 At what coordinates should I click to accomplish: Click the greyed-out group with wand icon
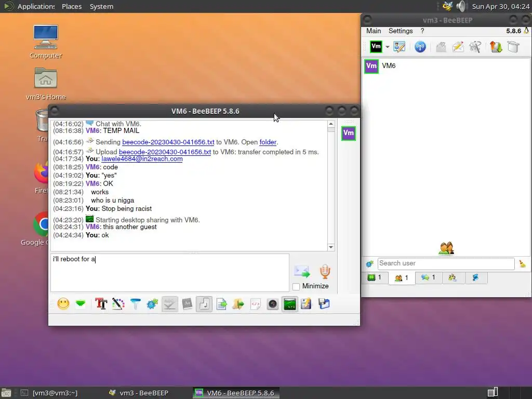coord(475,46)
